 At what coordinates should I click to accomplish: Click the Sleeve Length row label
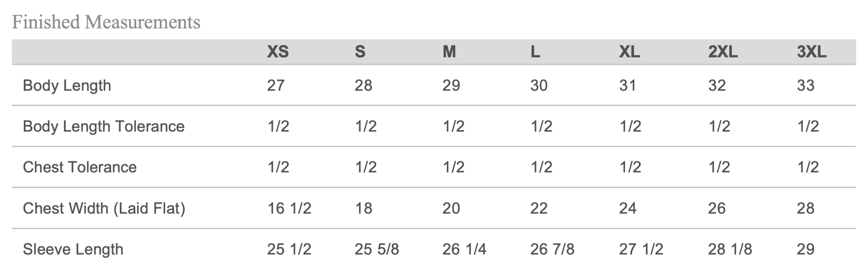pyautogui.click(x=73, y=249)
